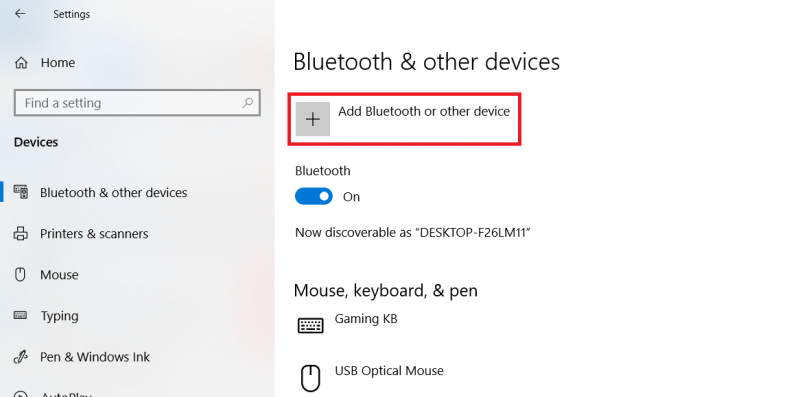The width and height of the screenshot is (800, 397).
Task: Click the plus icon to add device
Action: [313, 119]
